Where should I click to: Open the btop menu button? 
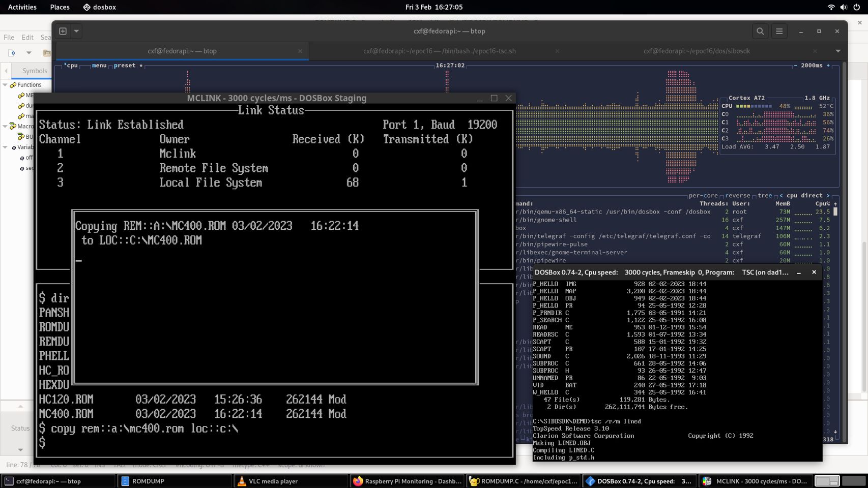coord(99,66)
